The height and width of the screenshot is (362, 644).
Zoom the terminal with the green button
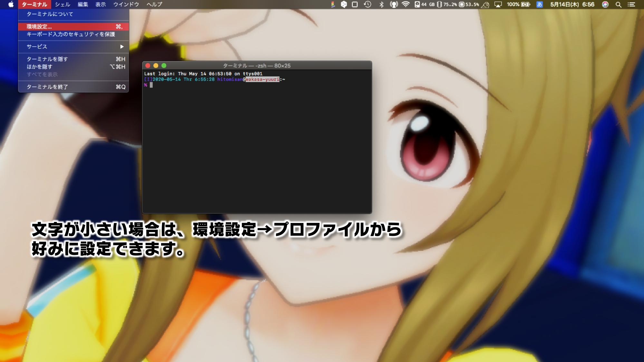(x=164, y=66)
